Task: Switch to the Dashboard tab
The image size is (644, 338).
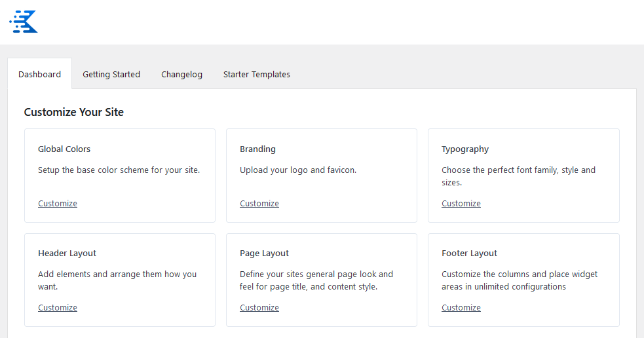Action: pos(39,74)
